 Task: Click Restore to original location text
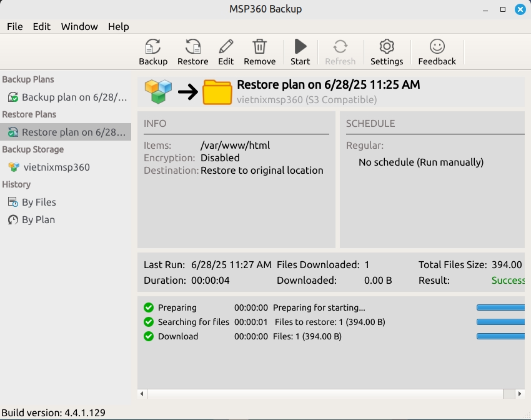(262, 171)
